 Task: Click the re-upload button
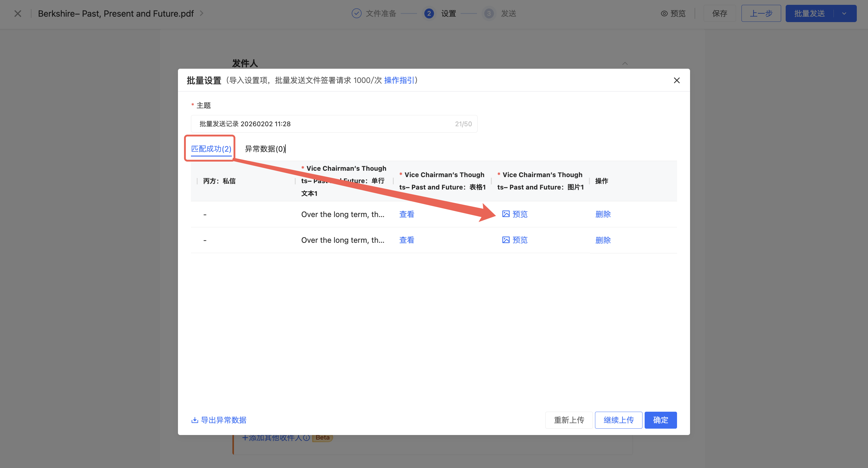569,420
